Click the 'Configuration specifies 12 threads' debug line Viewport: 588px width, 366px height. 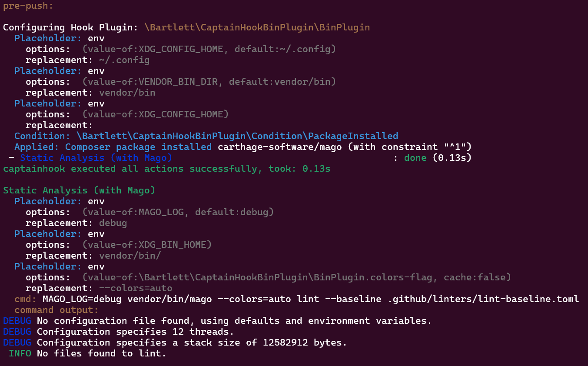coord(135,332)
